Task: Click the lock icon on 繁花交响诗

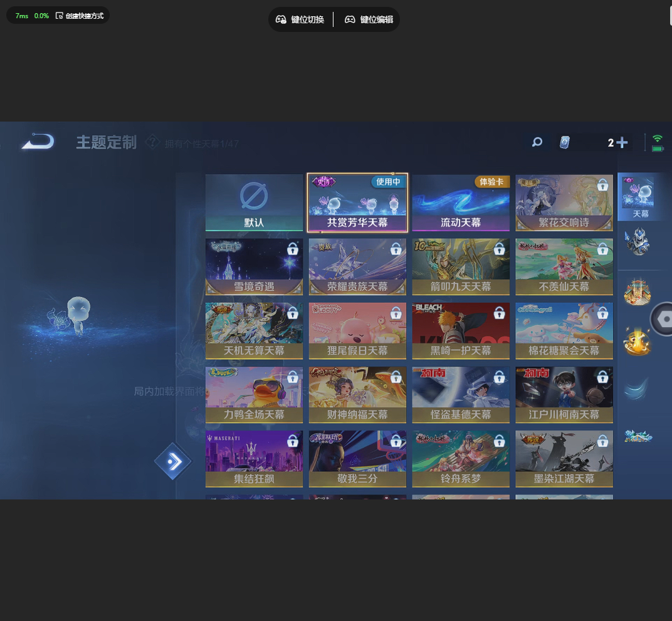Action: [602, 185]
